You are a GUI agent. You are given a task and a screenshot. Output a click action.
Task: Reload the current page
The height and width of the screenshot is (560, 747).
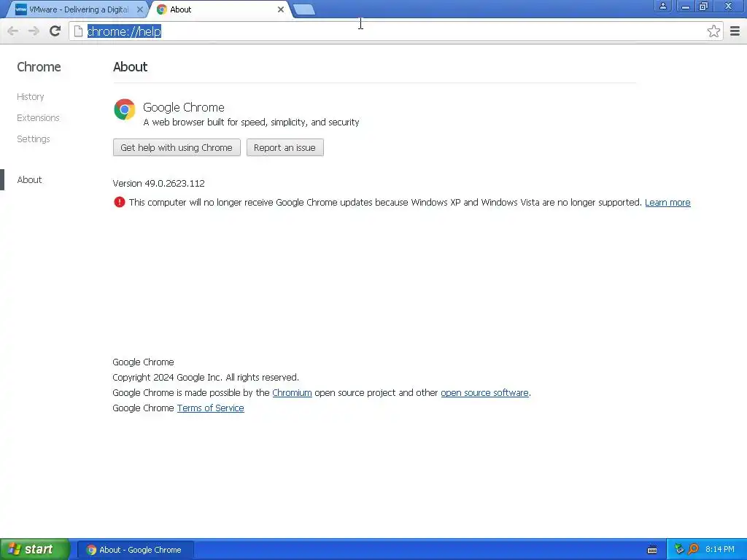click(x=55, y=31)
